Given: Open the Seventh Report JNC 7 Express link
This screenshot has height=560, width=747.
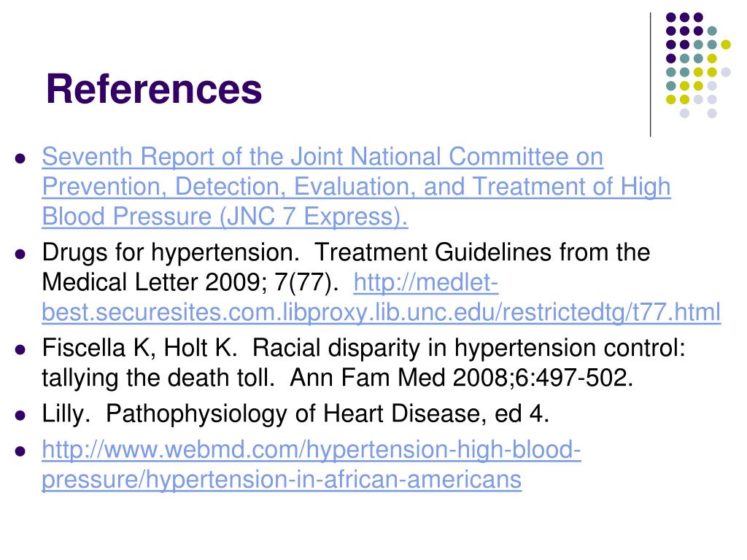Looking at the screenshot, I should pyautogui.click(x=322, y=157).
